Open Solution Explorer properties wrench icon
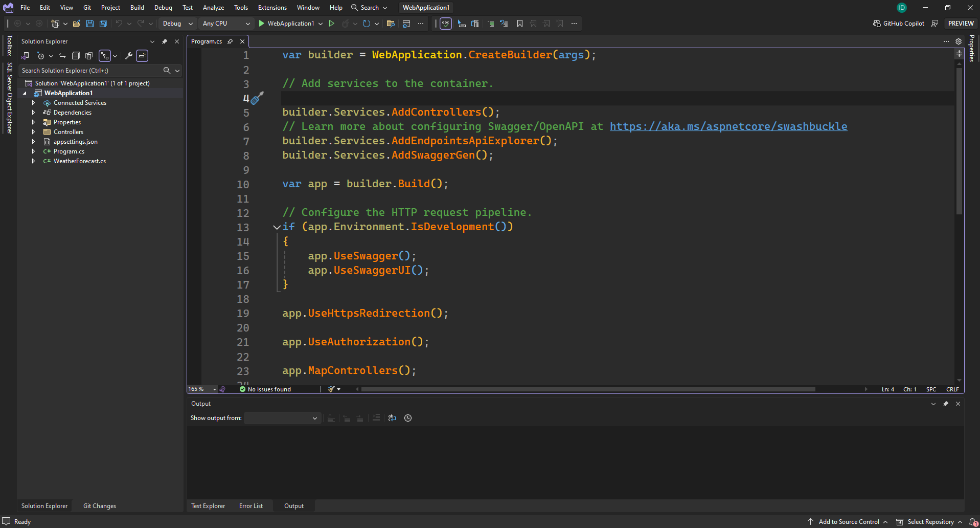Viewport: 980px width, 528px height. pos(129,56)
